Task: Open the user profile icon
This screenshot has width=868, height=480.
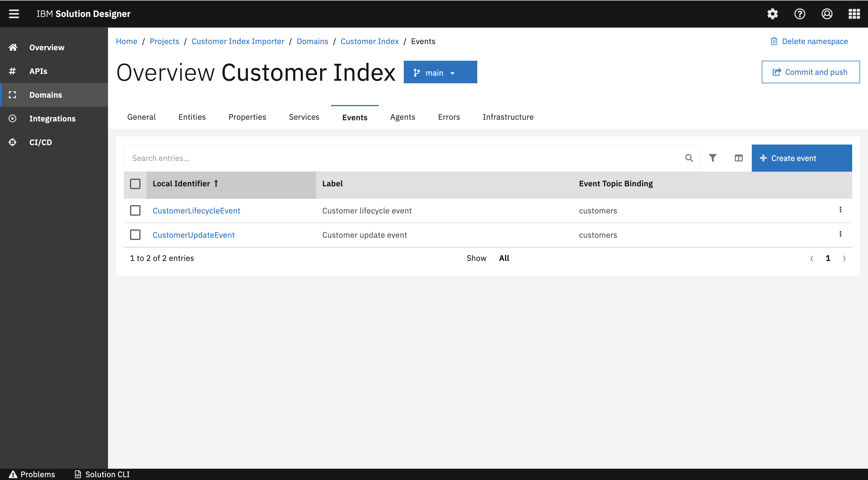Action: [826, 14]
